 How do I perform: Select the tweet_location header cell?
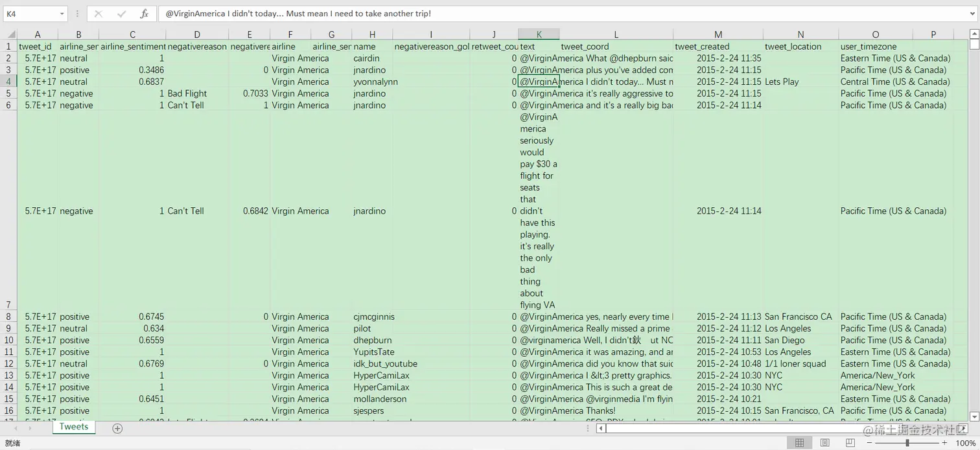click(800, 47)
